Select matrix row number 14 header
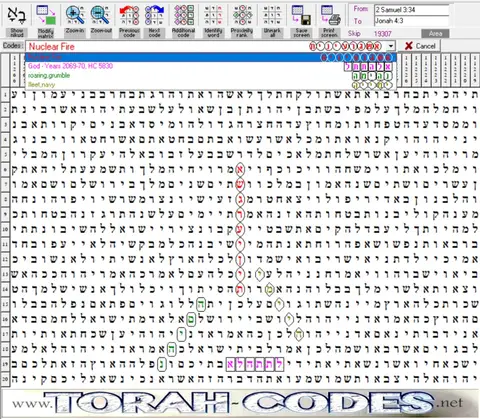480x419 pixels. tap(5, 289)
